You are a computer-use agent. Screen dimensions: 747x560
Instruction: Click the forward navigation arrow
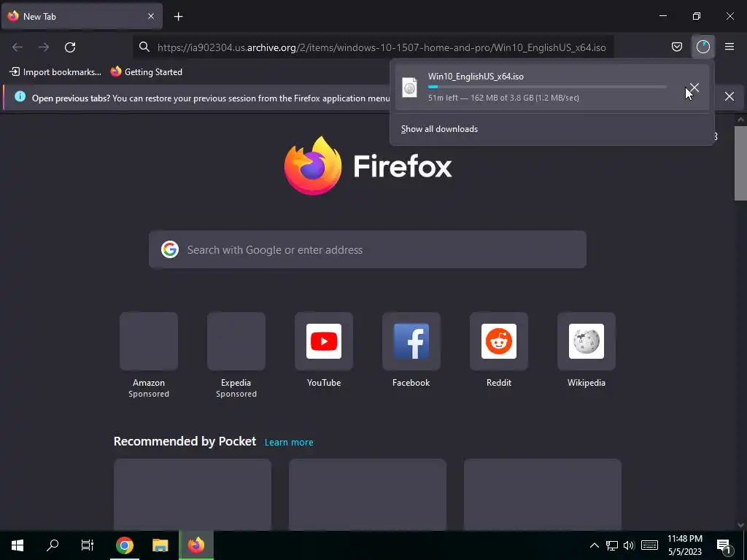click(44, 47)
